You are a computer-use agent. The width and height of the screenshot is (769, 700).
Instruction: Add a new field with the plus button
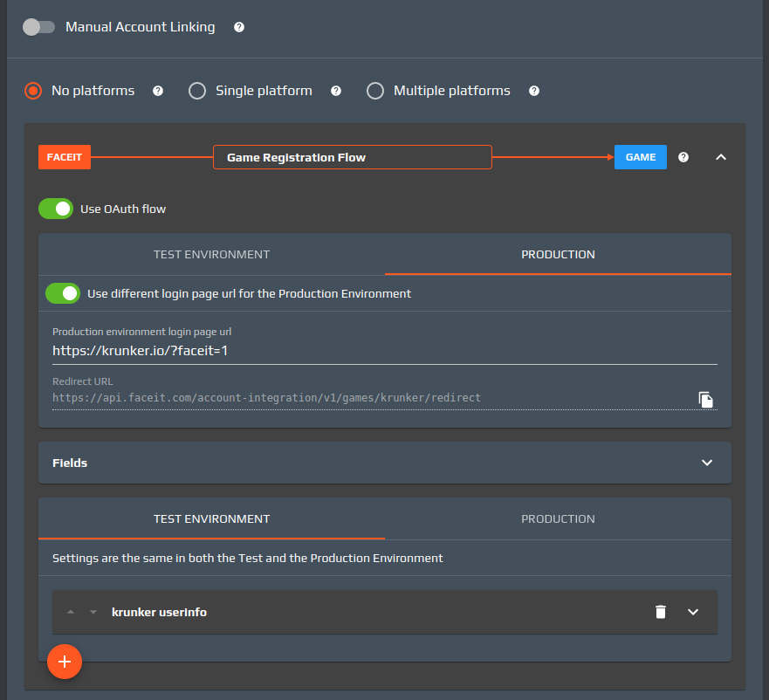click(64, 662)
